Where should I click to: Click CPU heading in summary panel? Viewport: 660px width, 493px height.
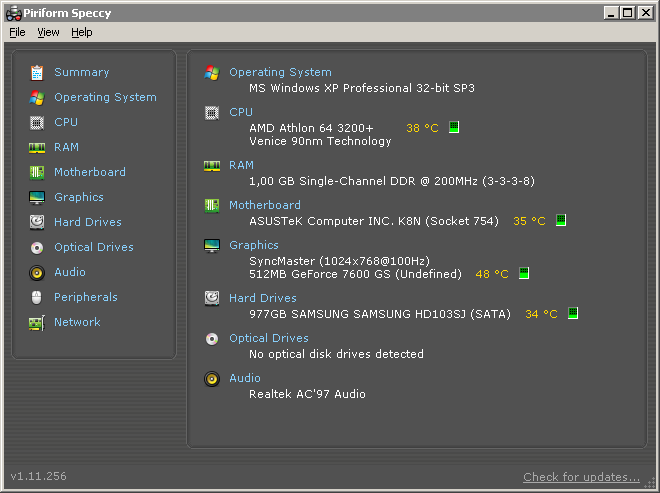pyautogui.click(x=241, y=112)
